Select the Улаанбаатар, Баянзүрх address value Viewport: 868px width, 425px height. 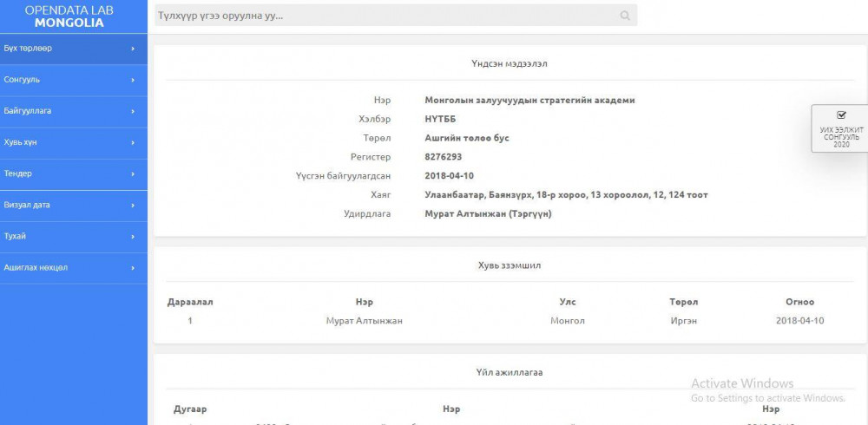pos(566,195)
